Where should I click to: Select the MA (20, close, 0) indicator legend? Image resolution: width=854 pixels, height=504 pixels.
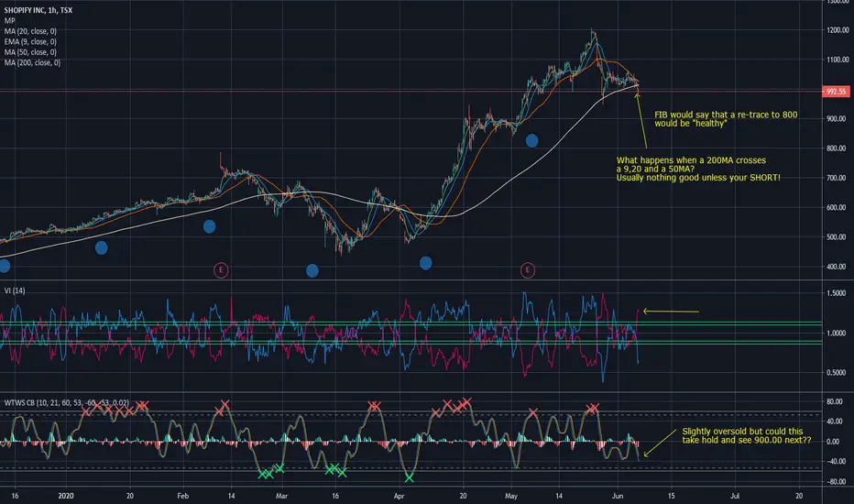(30, 31)
